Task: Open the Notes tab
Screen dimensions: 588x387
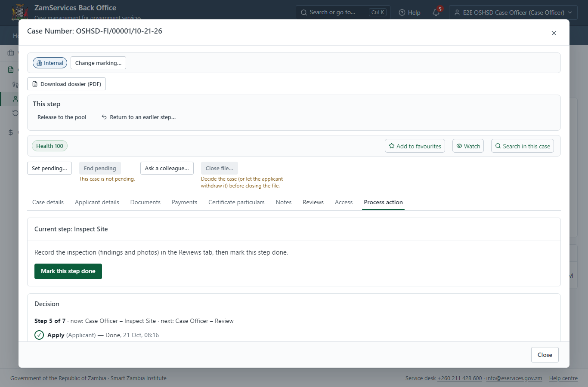Action: [x=284, y=202]
